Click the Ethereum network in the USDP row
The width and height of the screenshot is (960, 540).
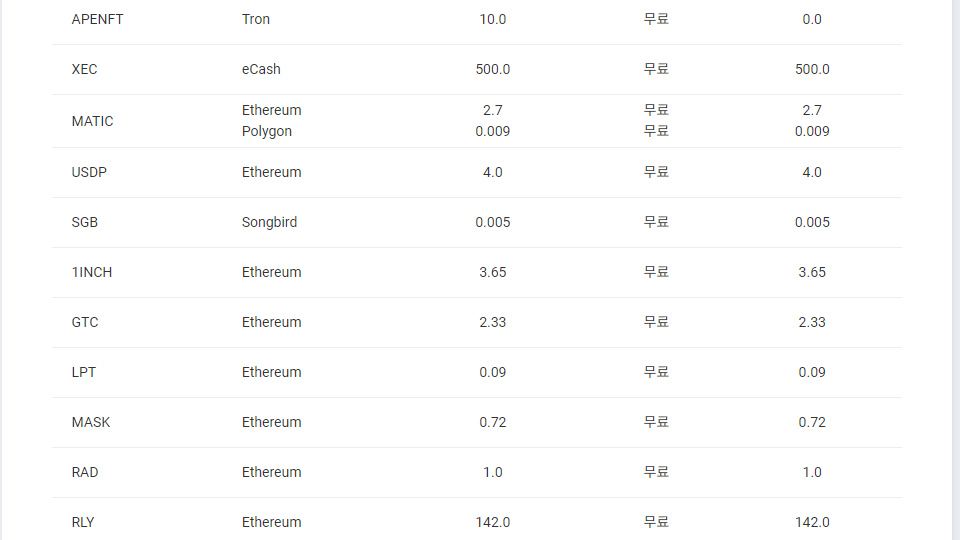click(271, 172)
